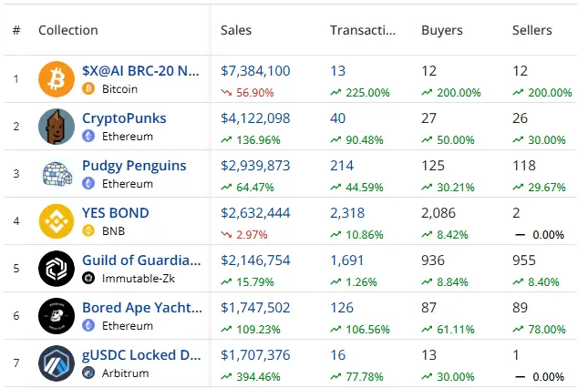
Task: Open the YES BOND collection link
Action: pos(115,213)
